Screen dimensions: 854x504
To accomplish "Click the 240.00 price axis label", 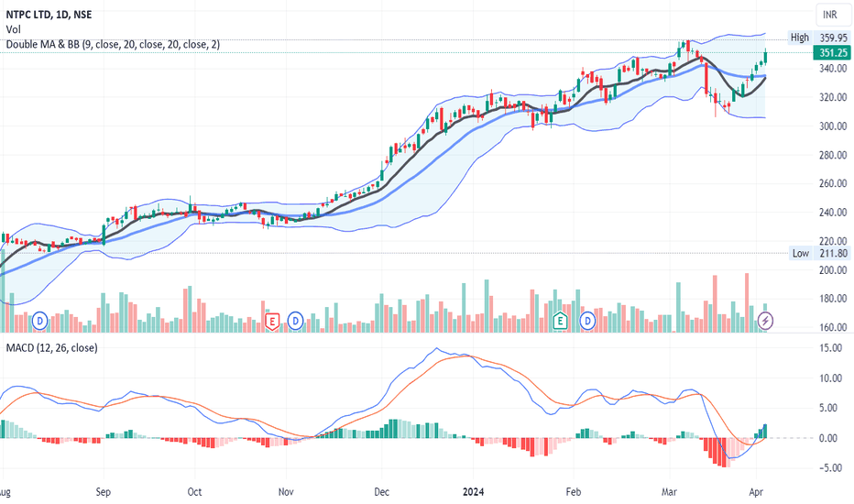I will tap(833, 213).
